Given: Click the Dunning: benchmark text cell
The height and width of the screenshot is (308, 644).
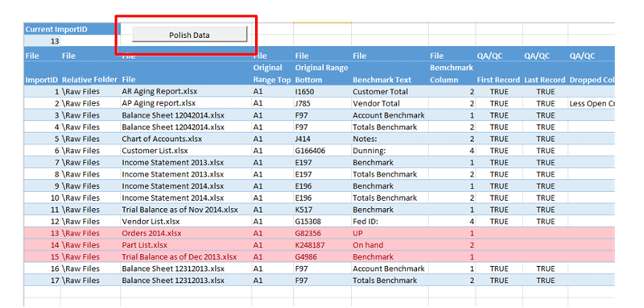Looking at the screenshot, I should [x=390, y=151].
